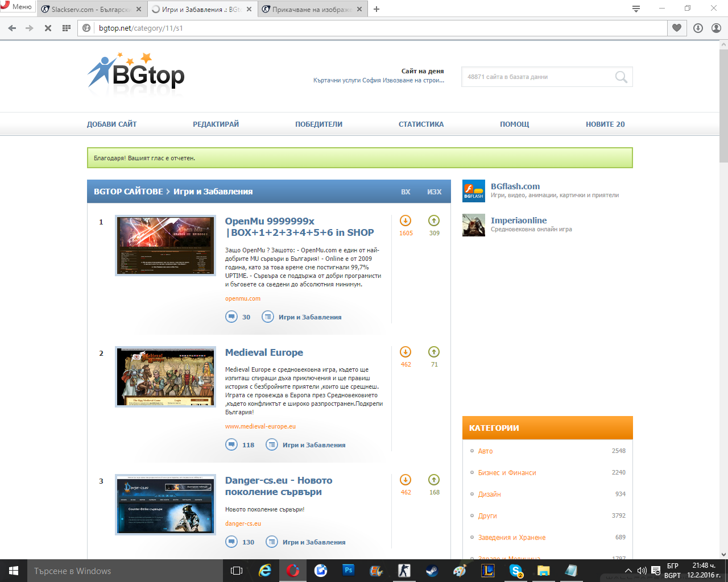Select the Заведения и Хранене category
The width and height of the screenshot is (728, 582).
511,537
